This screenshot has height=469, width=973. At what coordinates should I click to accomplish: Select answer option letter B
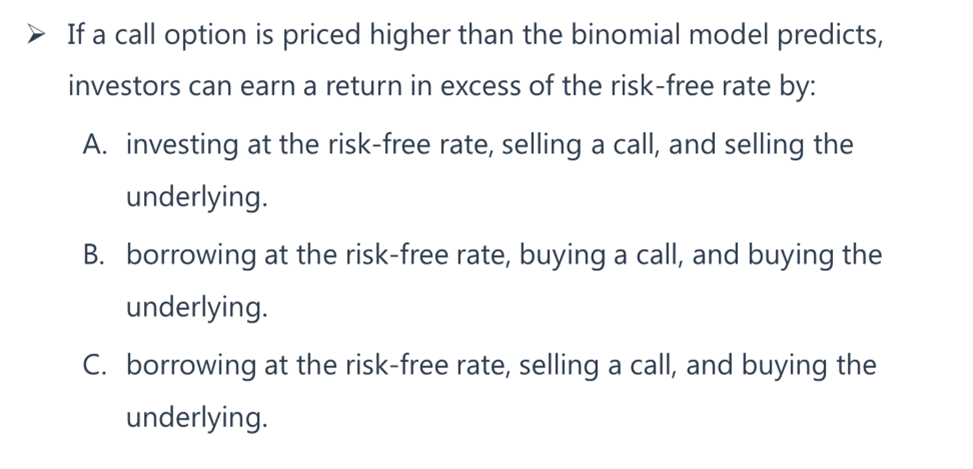(x=97, y=256)
